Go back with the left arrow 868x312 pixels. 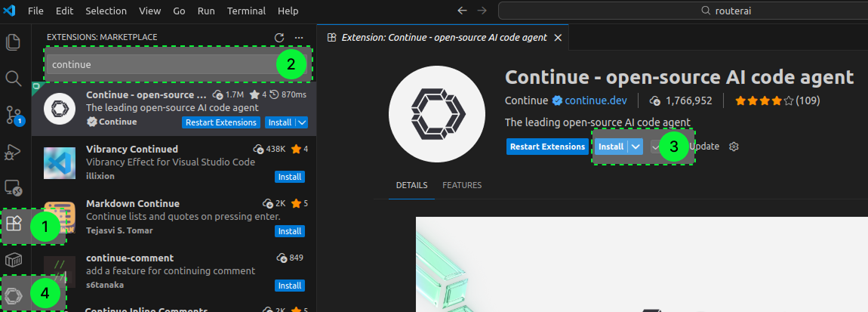[462, 11]
